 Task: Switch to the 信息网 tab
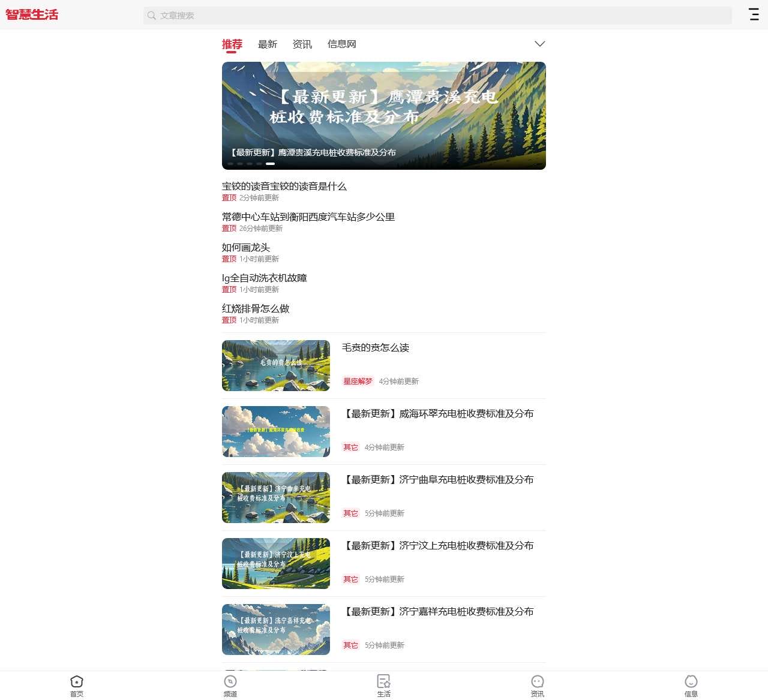342,44
